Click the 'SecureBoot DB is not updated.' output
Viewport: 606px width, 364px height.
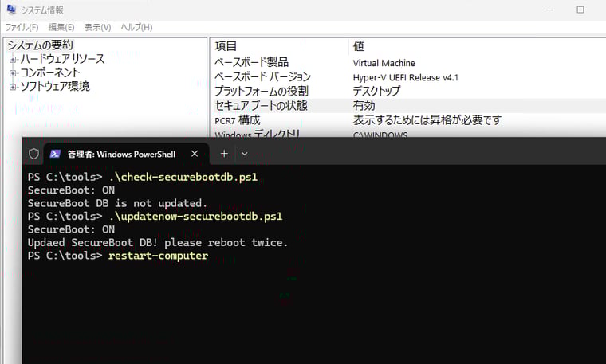coord(117,203)
